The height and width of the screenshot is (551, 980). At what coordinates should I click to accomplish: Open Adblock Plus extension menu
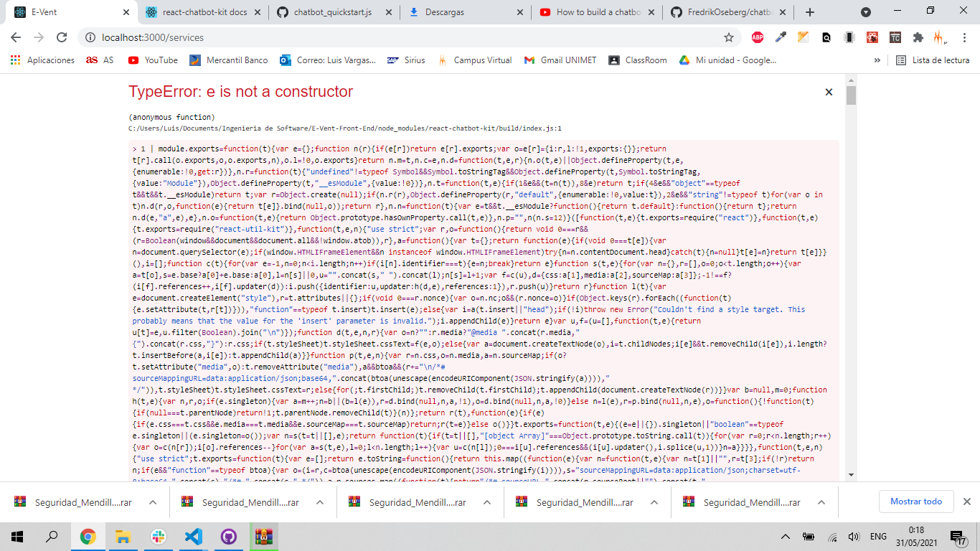(758, 37)
